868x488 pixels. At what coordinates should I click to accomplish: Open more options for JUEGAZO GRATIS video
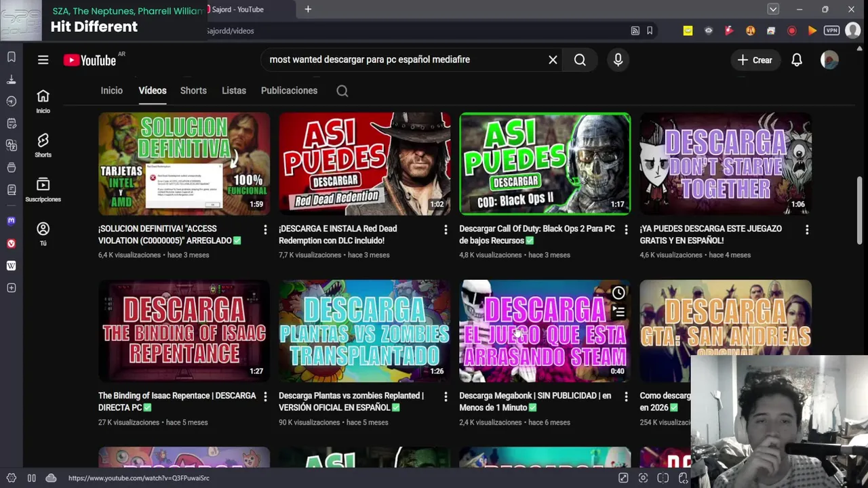[807, 230]
